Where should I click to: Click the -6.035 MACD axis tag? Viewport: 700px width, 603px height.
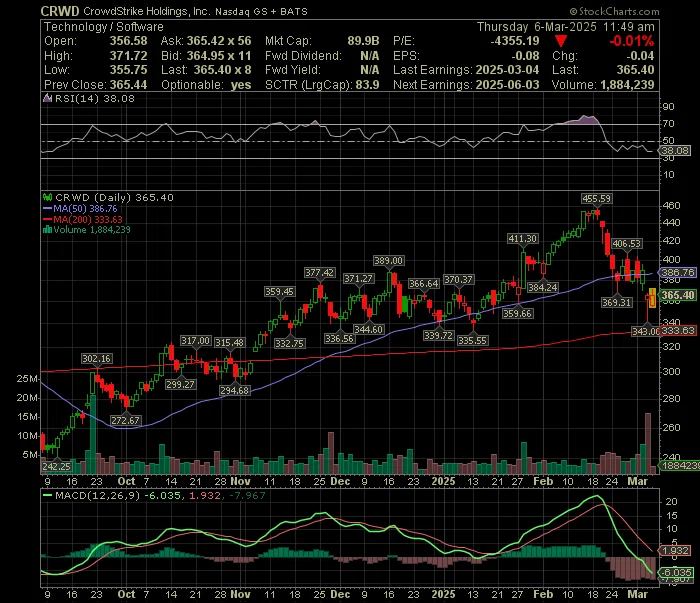click(677, 572)
